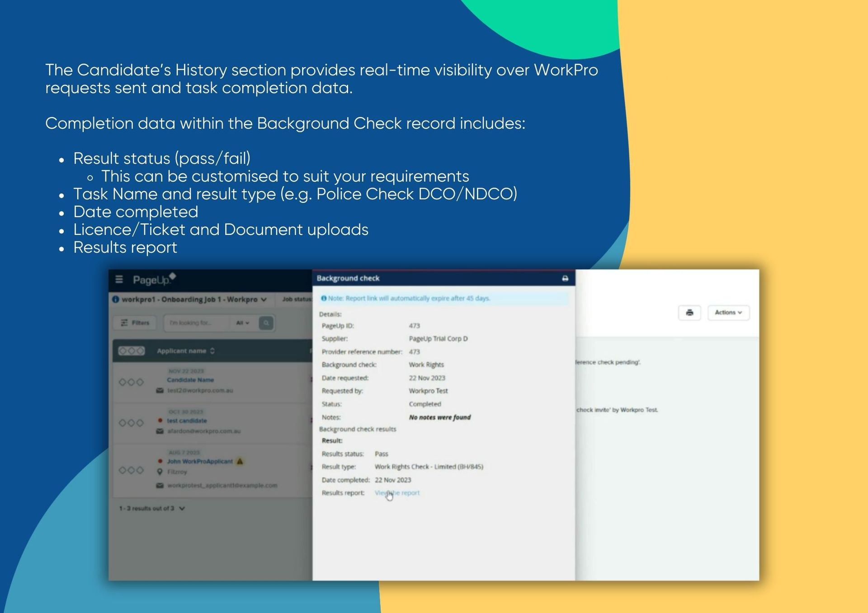Viewport: 868px width, 613px height.
Task: Expand the 1-3 results out of 3 selector
Action: [x=182, y=509]
